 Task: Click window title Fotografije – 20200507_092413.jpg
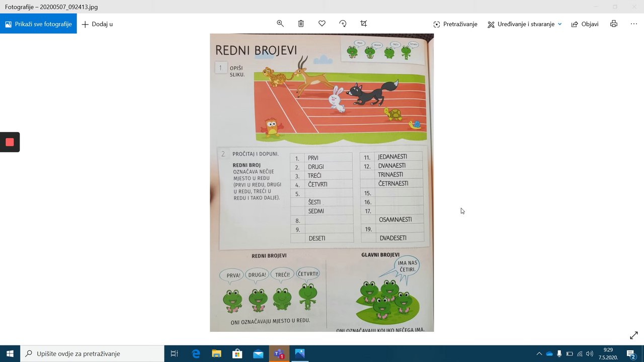coord(52,7)
